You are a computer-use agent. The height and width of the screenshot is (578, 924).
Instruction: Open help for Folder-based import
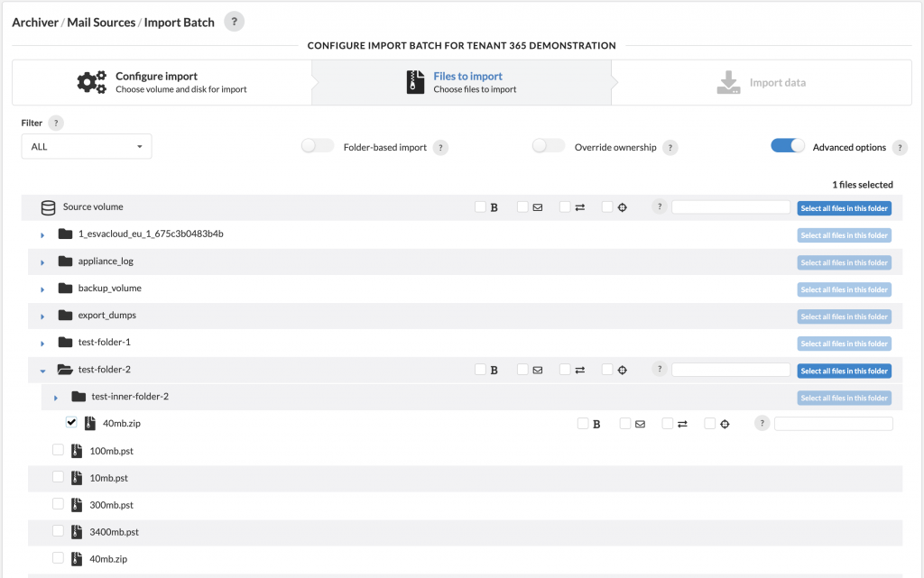440,148
